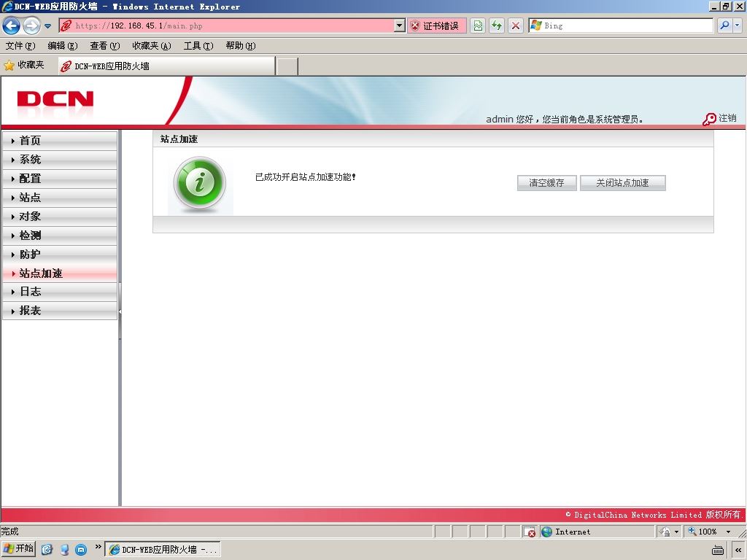Open the zoom level dropdown arrow

tap(728, 532)
